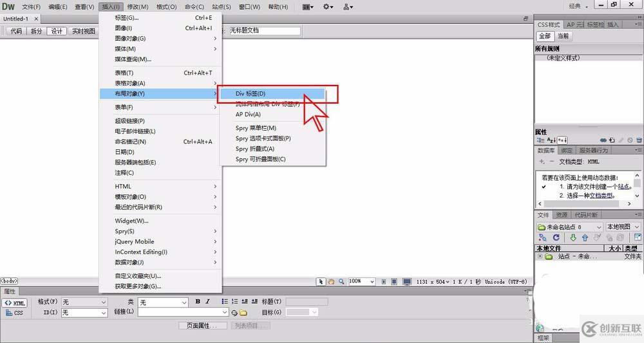
Task: Open the Site management icon menu
Action: [348, 6]
